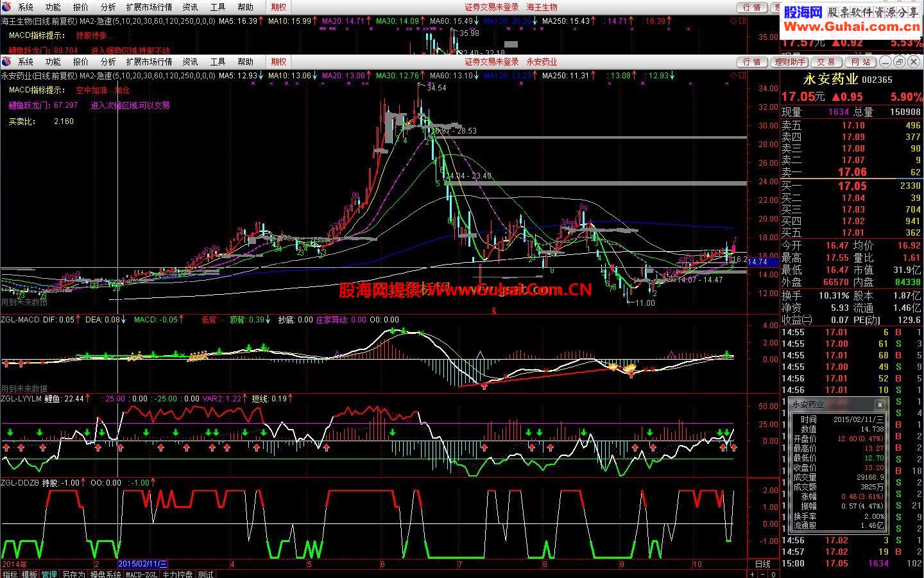Click the 行情 button in the 永安药业 window
Viewport: 924px width, 578px height.
[752, 62]
